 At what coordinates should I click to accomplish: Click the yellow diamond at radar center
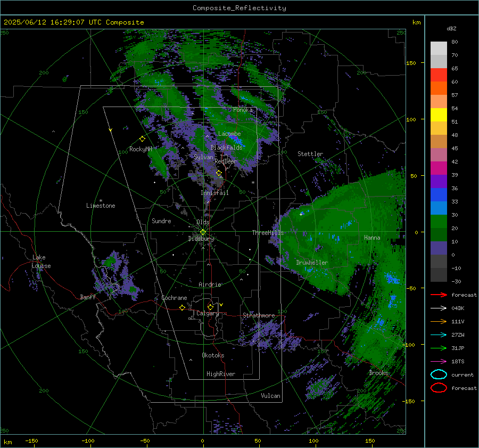(203, 232)
